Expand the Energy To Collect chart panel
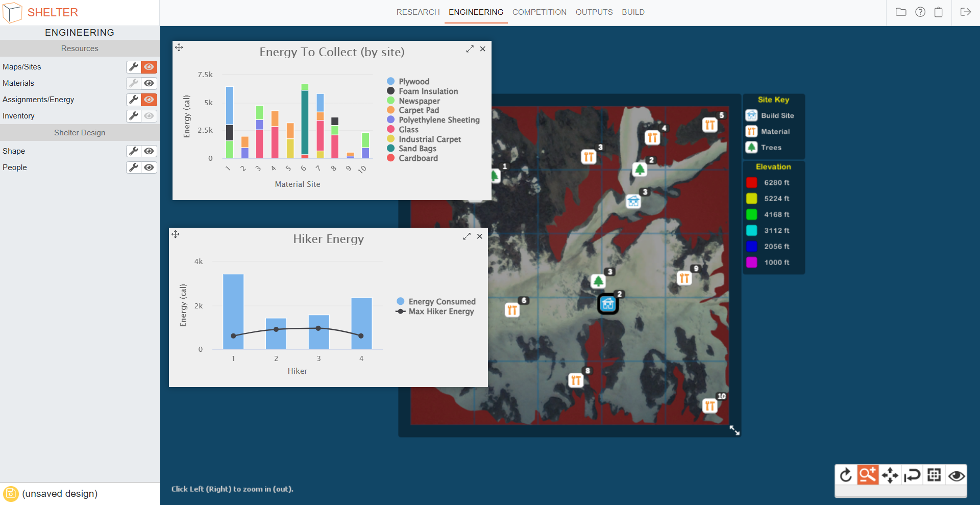980x505 pixels. point(470,49)
